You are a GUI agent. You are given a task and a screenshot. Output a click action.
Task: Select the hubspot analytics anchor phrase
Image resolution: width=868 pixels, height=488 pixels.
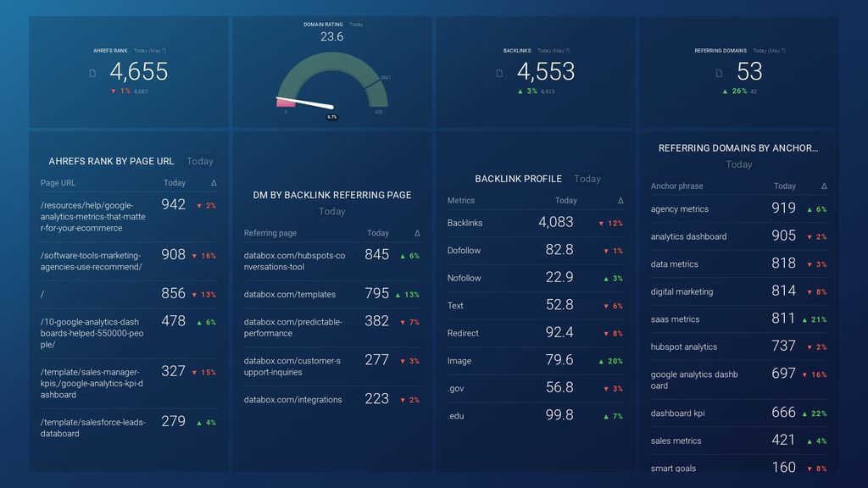pos(684,347)
